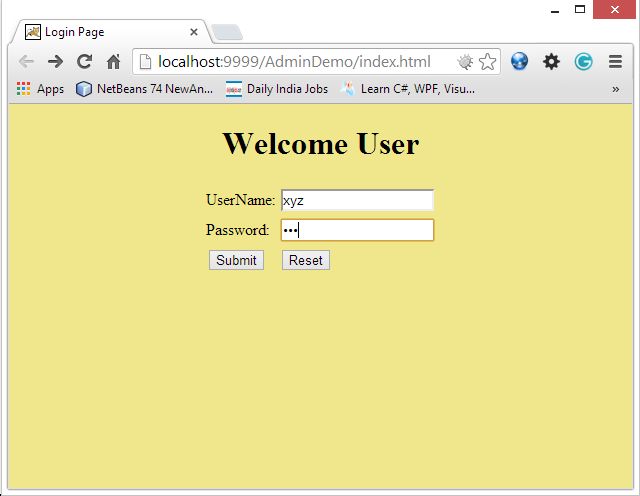Click the Welcome User heading
Viewport: 640px width, 496px height.
pos(321,144)
